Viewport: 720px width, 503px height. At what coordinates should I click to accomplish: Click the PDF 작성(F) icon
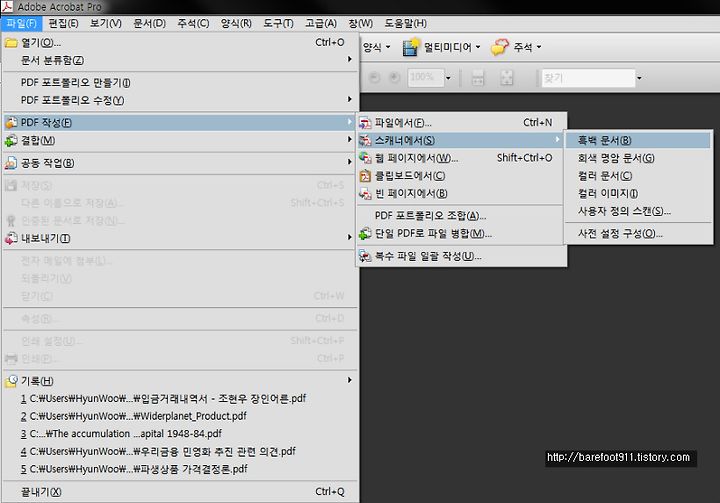pos(11,123)
